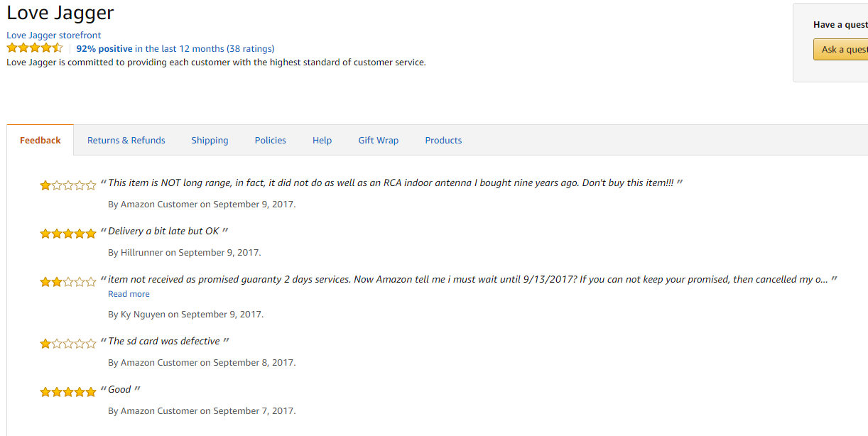Viewport: 868px width, 436px height.
Task: Open the Feedback tab
Action: (40, 141)
